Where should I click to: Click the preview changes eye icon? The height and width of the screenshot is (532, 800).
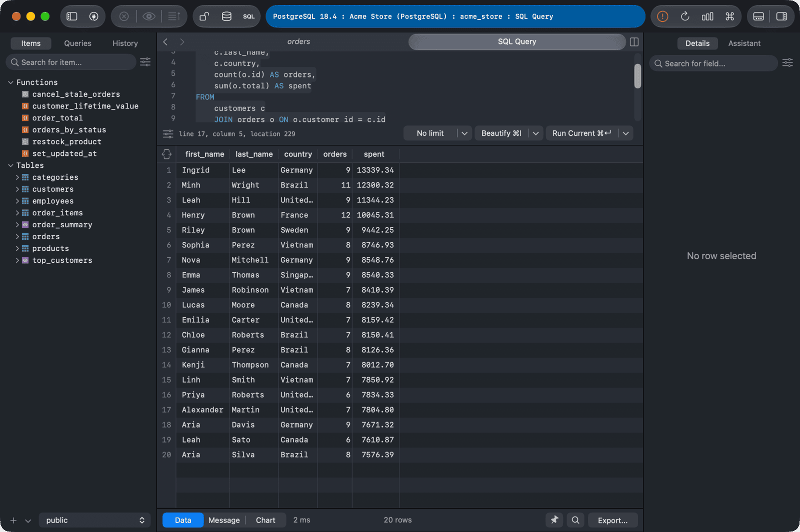click(x=148, y=16)
